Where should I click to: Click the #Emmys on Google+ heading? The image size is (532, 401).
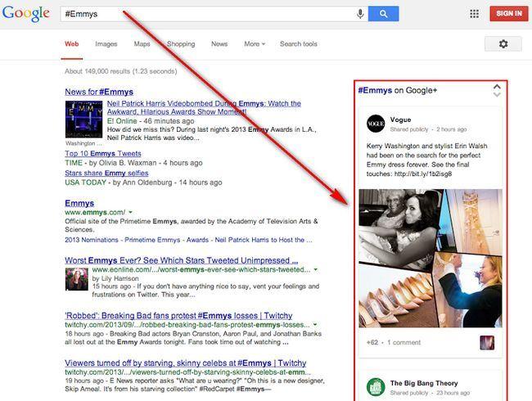[398, 91]
